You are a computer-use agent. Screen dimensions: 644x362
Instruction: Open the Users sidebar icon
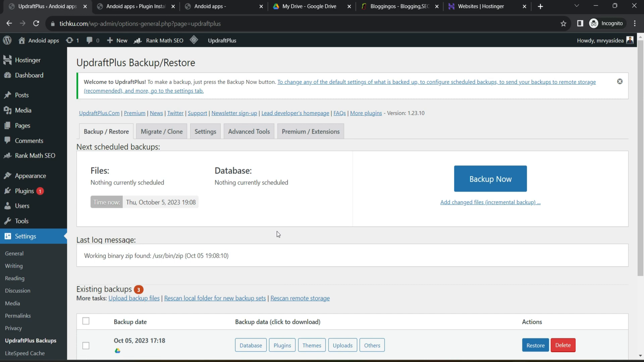tap(7, 206)
